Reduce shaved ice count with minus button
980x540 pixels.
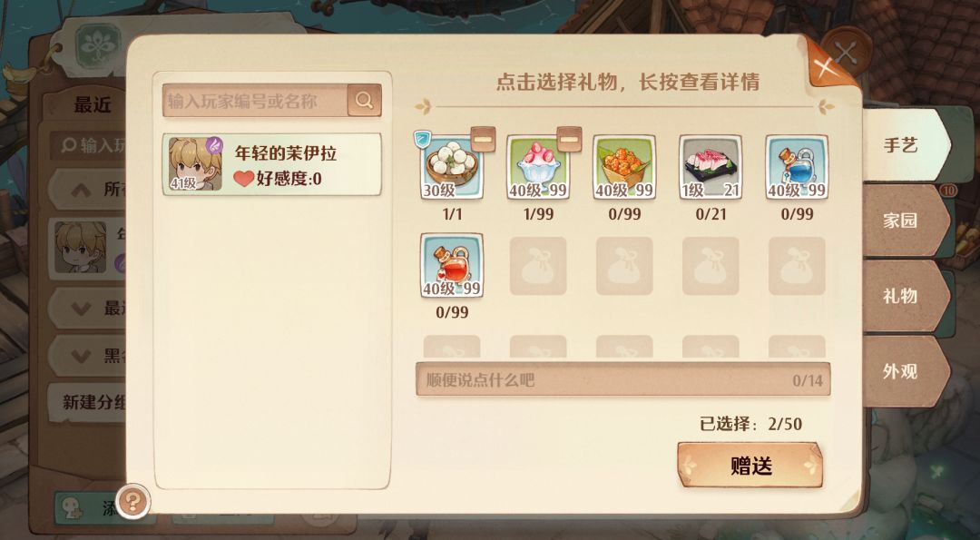coord(569,140)
